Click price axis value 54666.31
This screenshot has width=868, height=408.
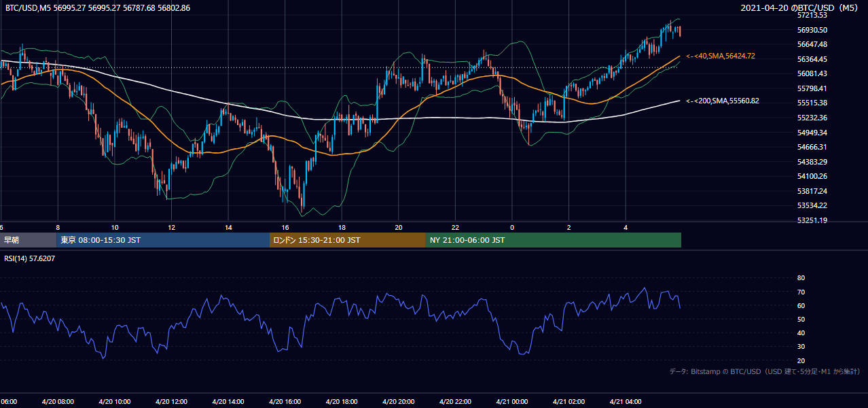(812, 147)
